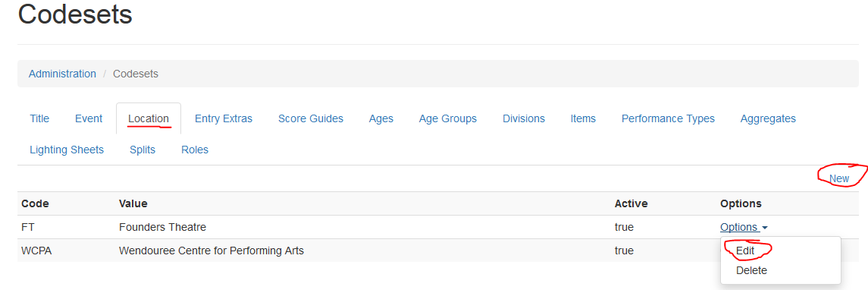This screenshot has height=290, width=868.
Task: Click the New link to add a location
Action: tap(839, 178)
